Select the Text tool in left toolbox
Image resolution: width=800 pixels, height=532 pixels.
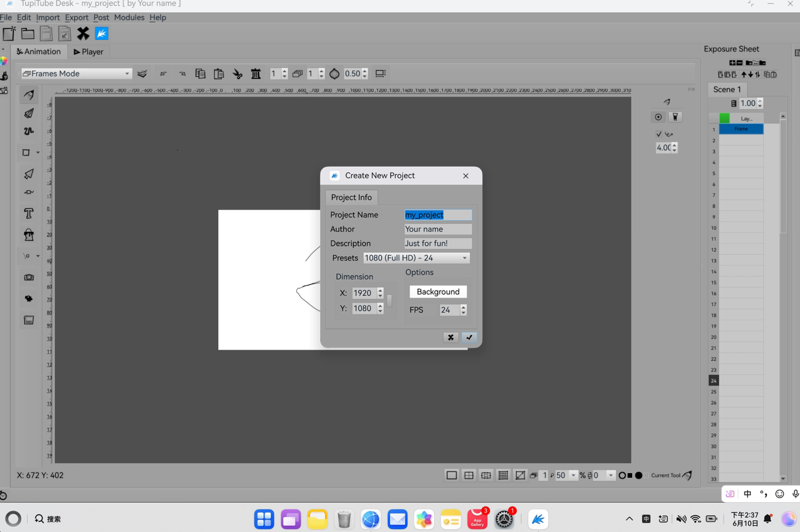(x=29, y=213)
